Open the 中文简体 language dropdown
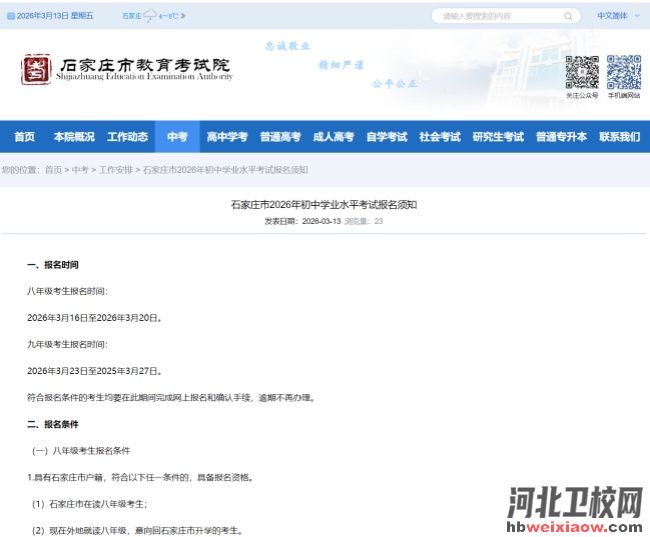Viewport: 650px width, 537px height. (616, 16)
